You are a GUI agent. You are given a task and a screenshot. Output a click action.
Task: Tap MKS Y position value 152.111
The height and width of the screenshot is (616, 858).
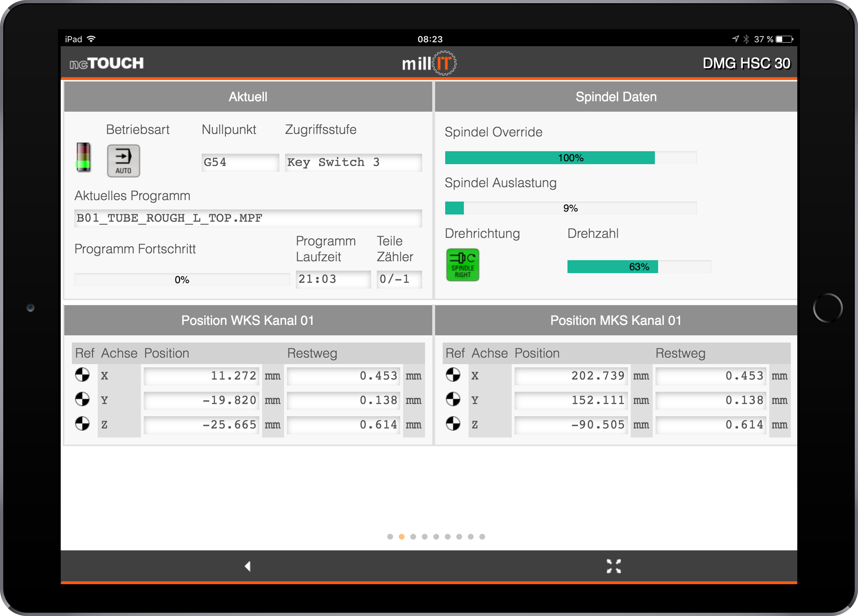click(571, 400)
